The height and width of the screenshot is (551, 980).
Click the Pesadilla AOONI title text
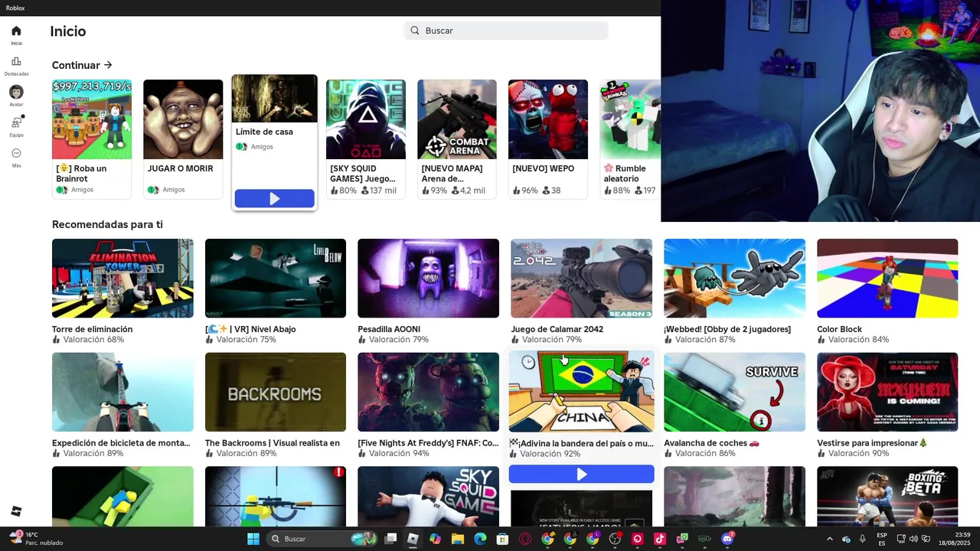[x=389, y=329]
